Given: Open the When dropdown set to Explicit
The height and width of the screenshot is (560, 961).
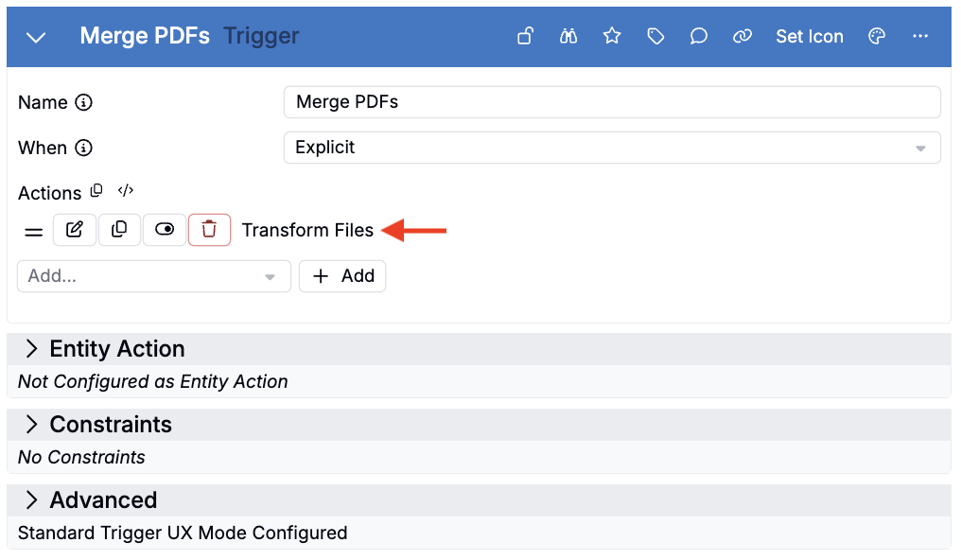Looking at the screenshot, I should tap(612, 148).
